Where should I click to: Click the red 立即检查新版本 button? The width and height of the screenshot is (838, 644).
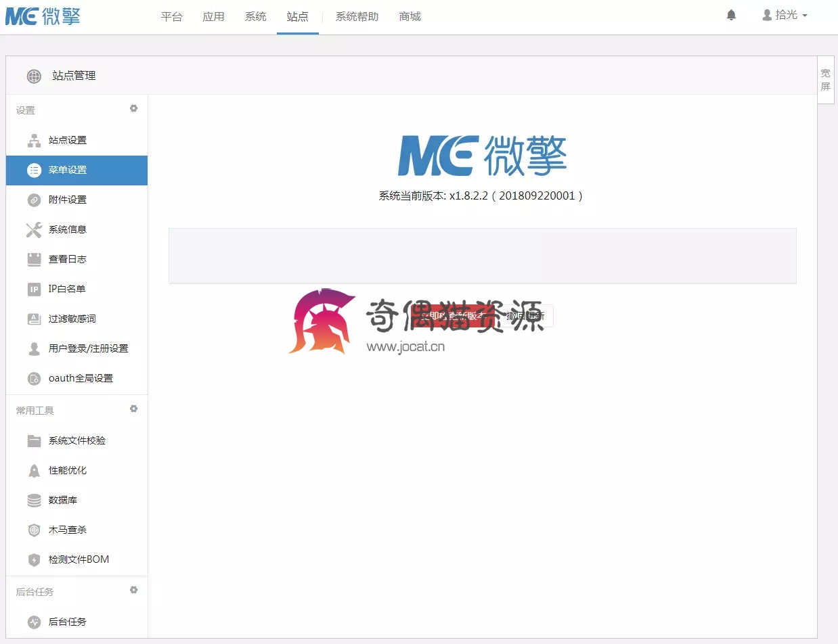[x=452, y=316]
